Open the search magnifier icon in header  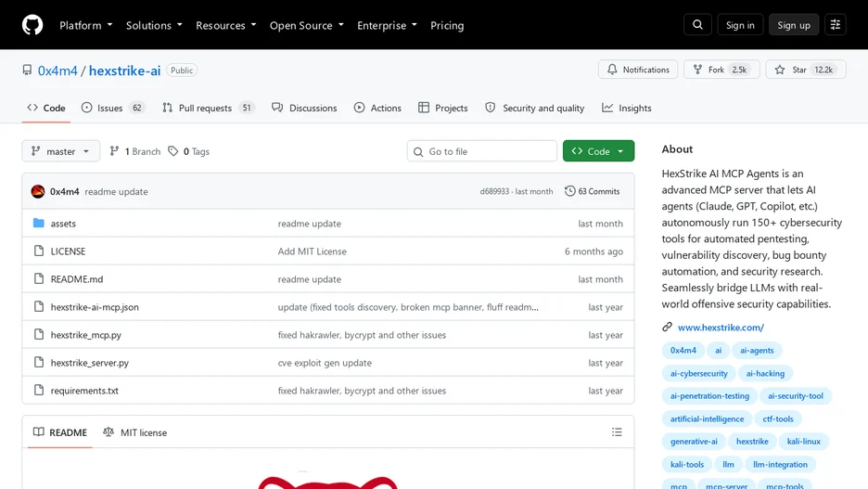tap(697, 25)
